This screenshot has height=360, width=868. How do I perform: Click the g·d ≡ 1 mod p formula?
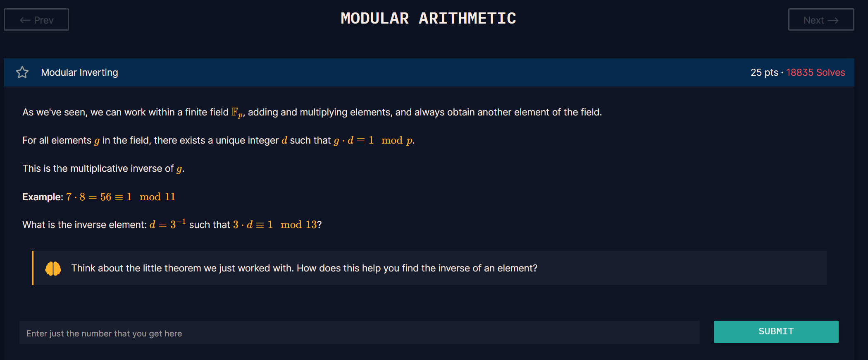(x=373, y=141)
